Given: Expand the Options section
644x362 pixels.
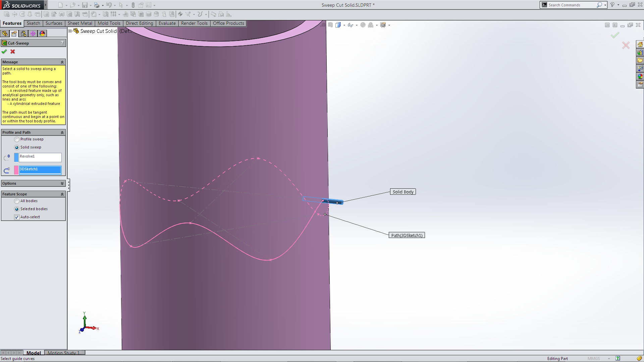Looking at the screenshot, I should [62, 183].
